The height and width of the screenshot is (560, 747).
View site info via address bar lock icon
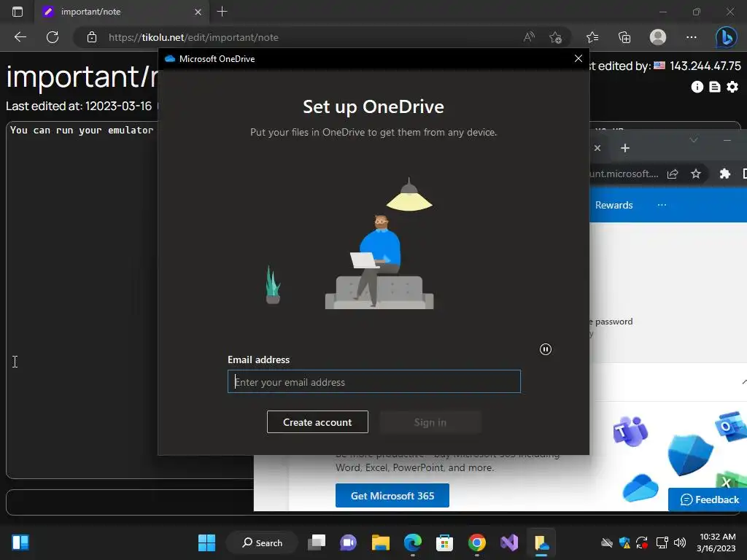(92, 37)
